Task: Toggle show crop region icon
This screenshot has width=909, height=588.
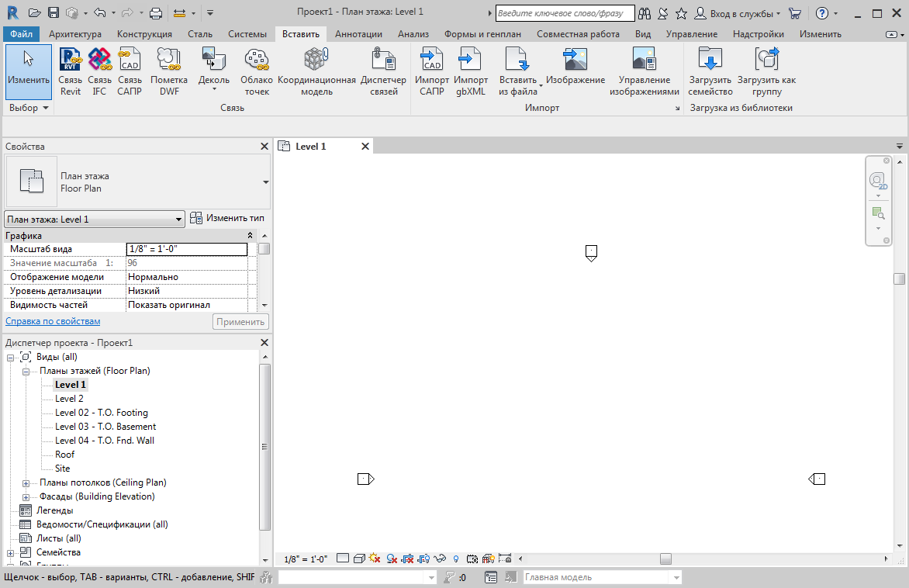Action: pos(423,559)
